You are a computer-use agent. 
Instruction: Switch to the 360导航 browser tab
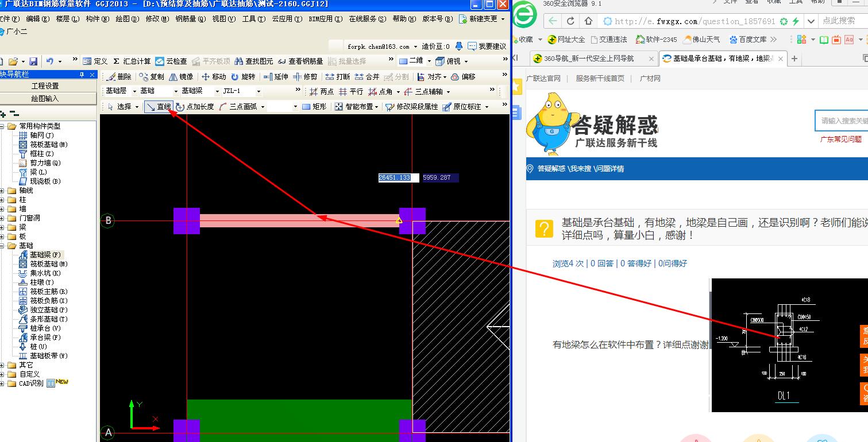pyautogui.click(x=594, y=59)
